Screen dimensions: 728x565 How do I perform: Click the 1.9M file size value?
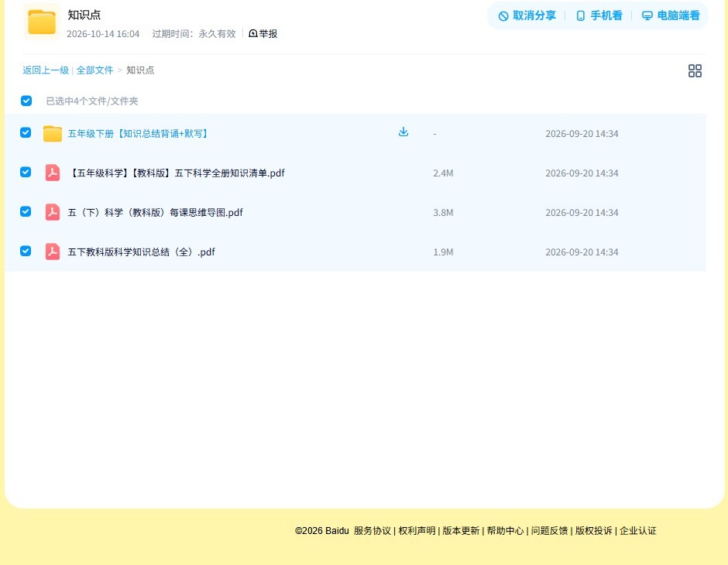[x=443, y=252]
